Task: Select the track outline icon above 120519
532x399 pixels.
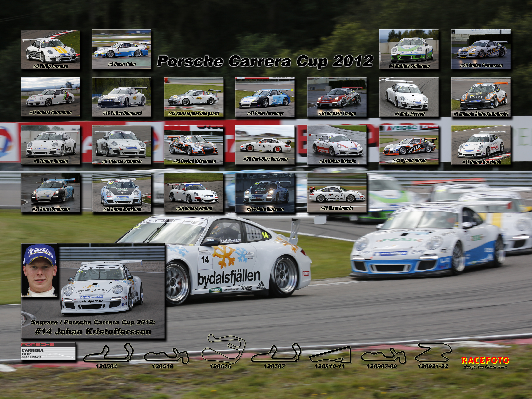Action: coord(166,356)
